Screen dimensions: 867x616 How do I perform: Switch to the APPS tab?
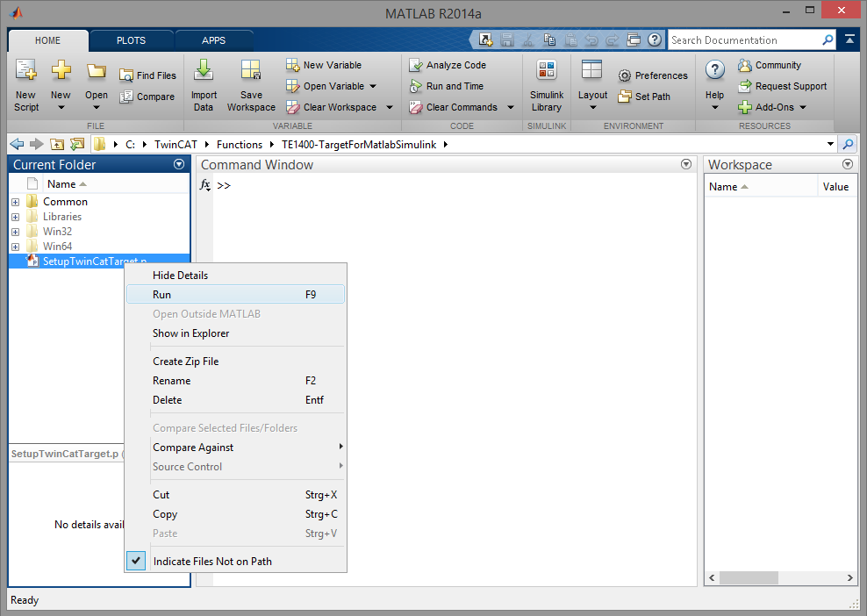(213, 40)
